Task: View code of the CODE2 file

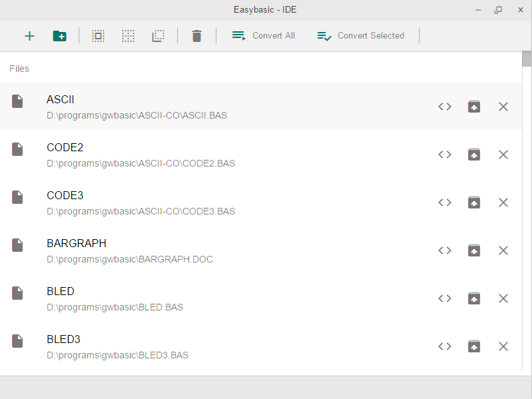Action: point(445,155)
